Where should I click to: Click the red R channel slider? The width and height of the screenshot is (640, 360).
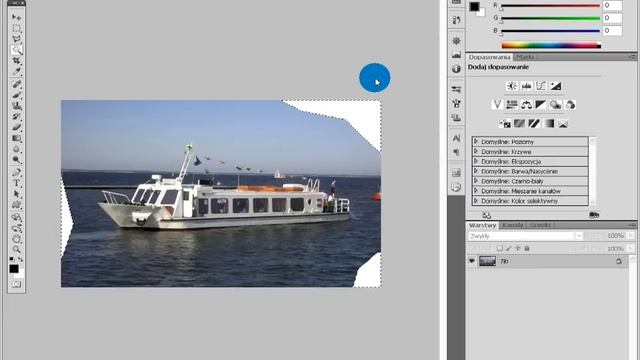(550, 6)
